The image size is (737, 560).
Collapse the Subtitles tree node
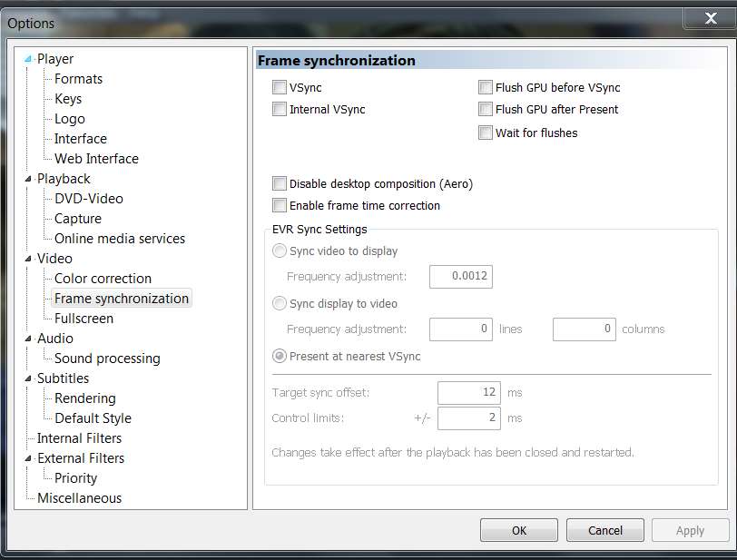[x=28, y=378]
